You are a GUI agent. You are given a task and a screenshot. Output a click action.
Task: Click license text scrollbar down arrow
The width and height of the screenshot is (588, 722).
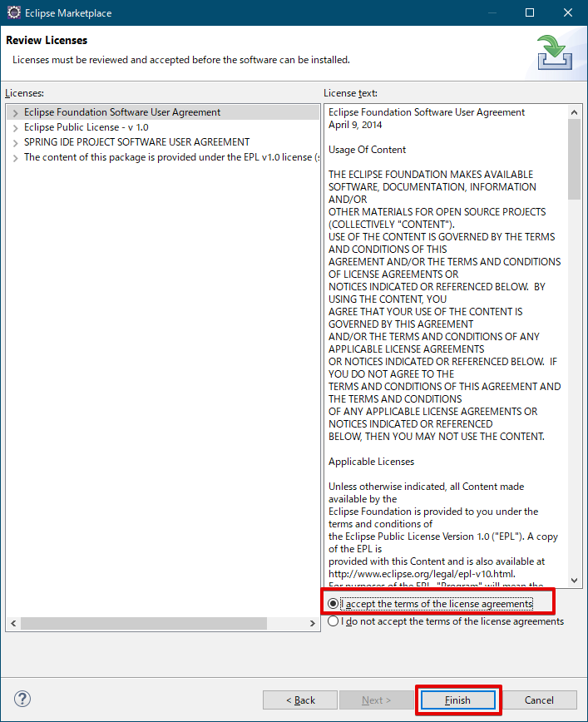tap(574, 581)
